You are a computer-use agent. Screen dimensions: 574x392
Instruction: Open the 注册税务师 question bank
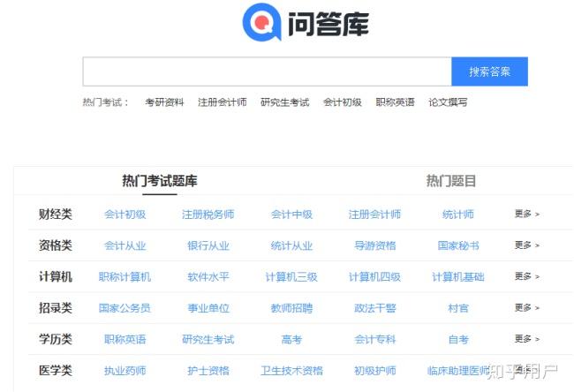point(208,215)
